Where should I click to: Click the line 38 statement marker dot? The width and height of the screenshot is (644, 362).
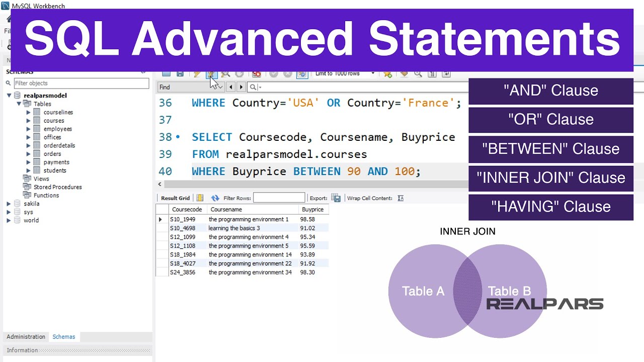click(x=178, y=137)
